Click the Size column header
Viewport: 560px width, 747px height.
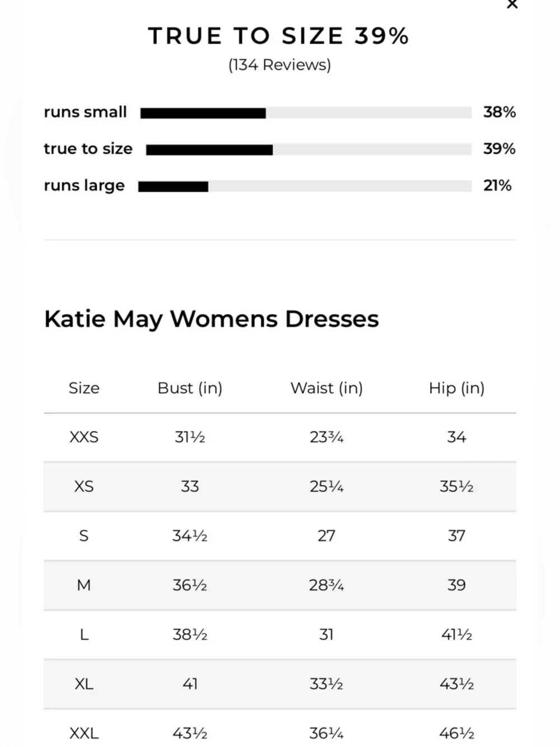tap(84, 388)
